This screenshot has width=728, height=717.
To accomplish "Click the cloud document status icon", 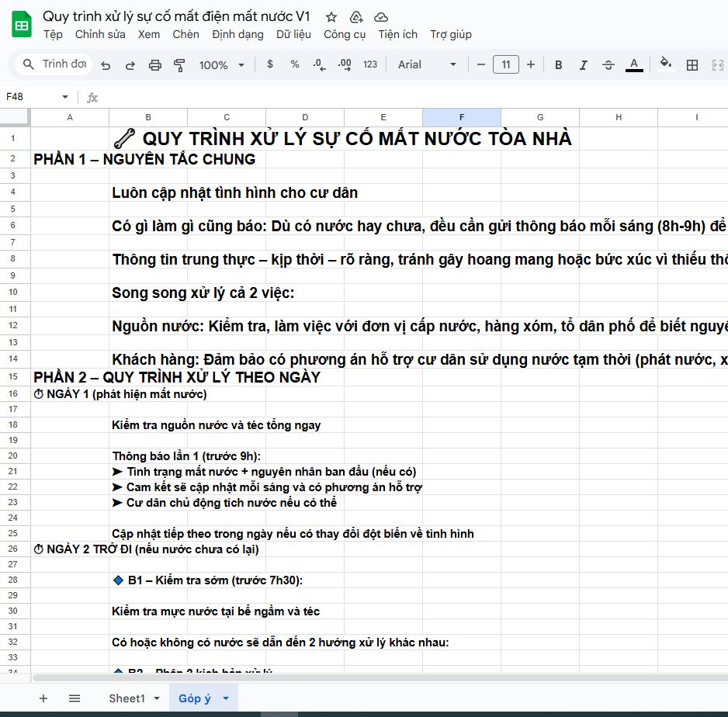I will (381, 17).
